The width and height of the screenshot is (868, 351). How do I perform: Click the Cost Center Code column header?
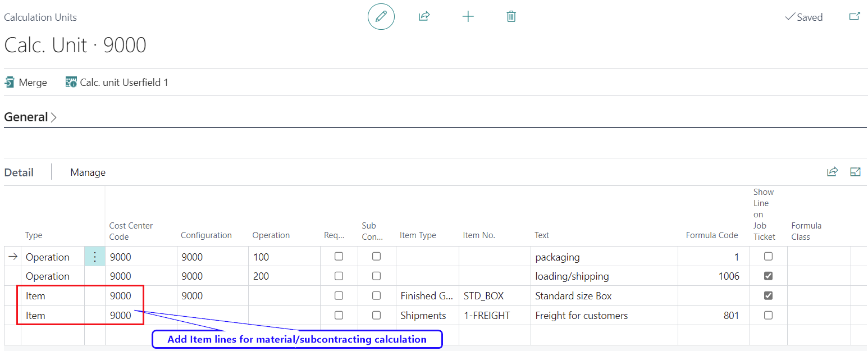[x=131, y=231]
